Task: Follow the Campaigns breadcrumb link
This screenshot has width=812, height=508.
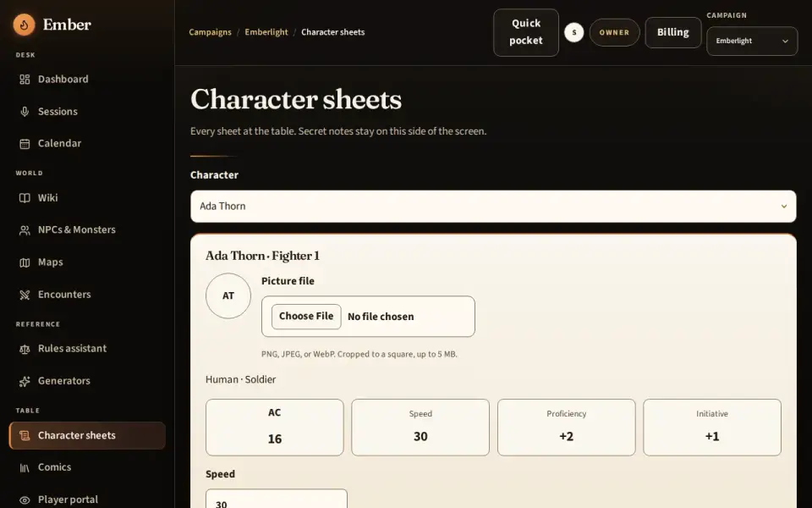Action: click(210, 32)
